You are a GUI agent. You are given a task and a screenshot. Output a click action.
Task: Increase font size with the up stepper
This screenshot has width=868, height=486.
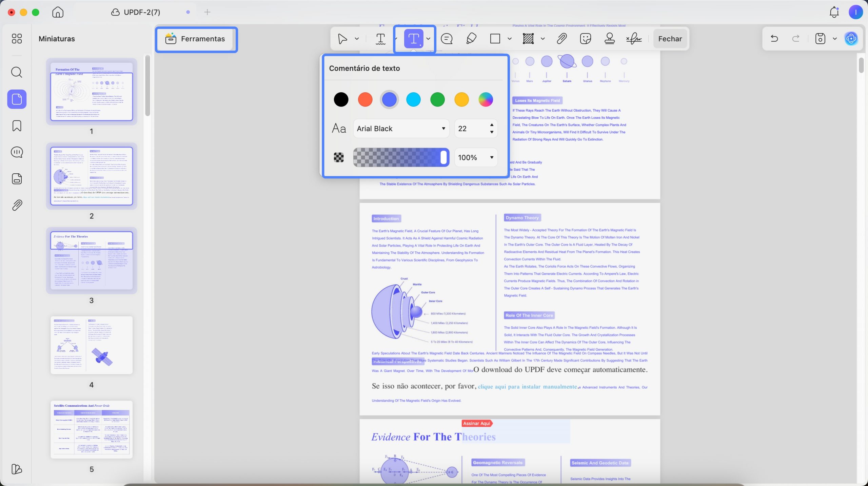tap(492, 125)
